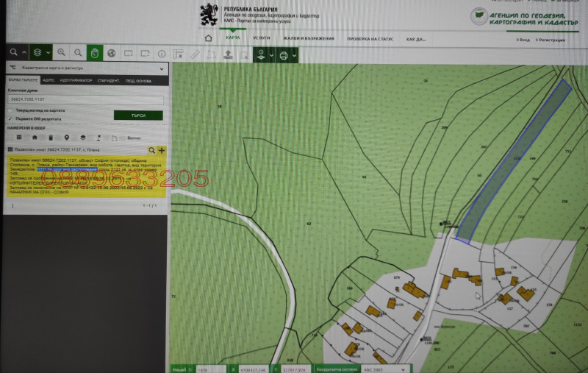Click the info identify tool icon

point(161,53)
